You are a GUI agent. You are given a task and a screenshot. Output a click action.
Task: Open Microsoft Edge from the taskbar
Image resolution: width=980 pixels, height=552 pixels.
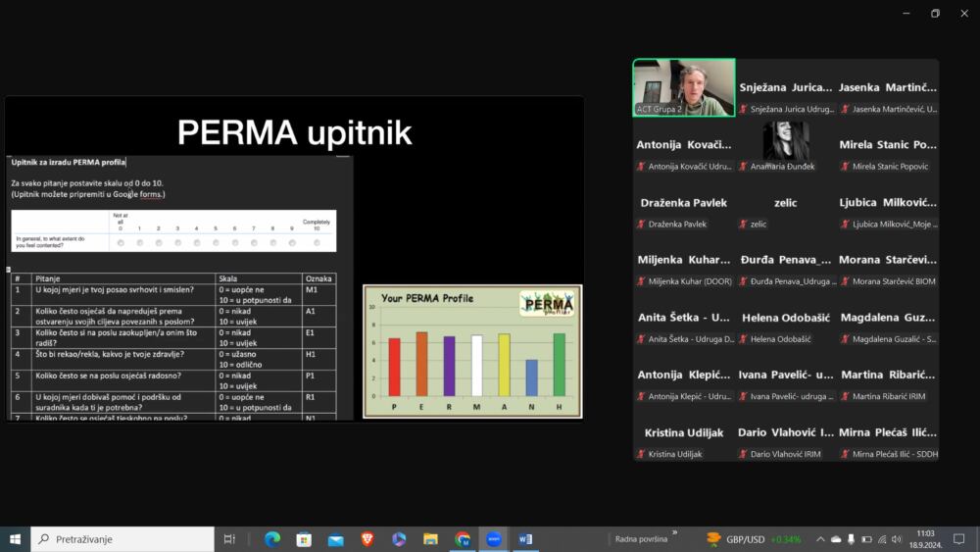(x=271, y=539)
